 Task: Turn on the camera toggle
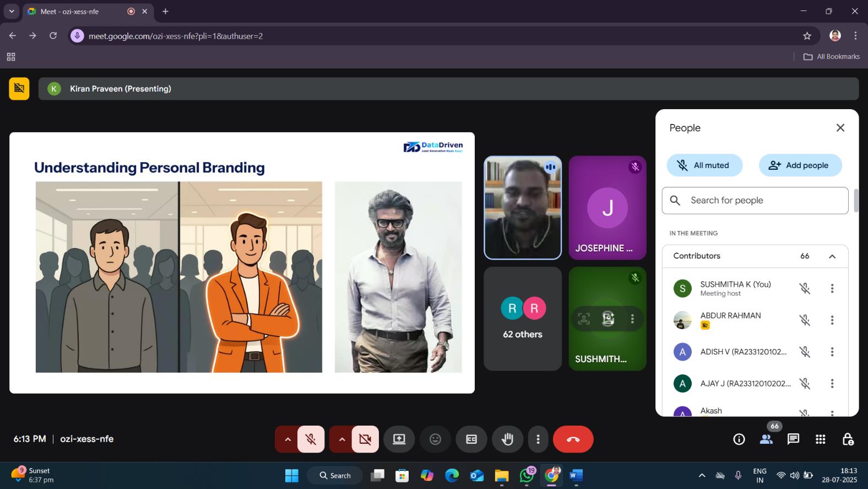pyautogui.click(x=365, y=439)
